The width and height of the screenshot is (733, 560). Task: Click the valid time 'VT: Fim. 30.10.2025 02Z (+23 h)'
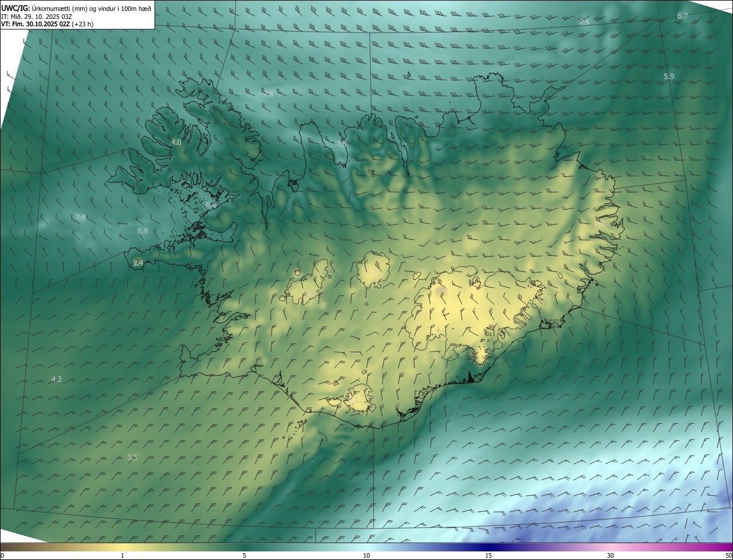(x=48, y=24)
